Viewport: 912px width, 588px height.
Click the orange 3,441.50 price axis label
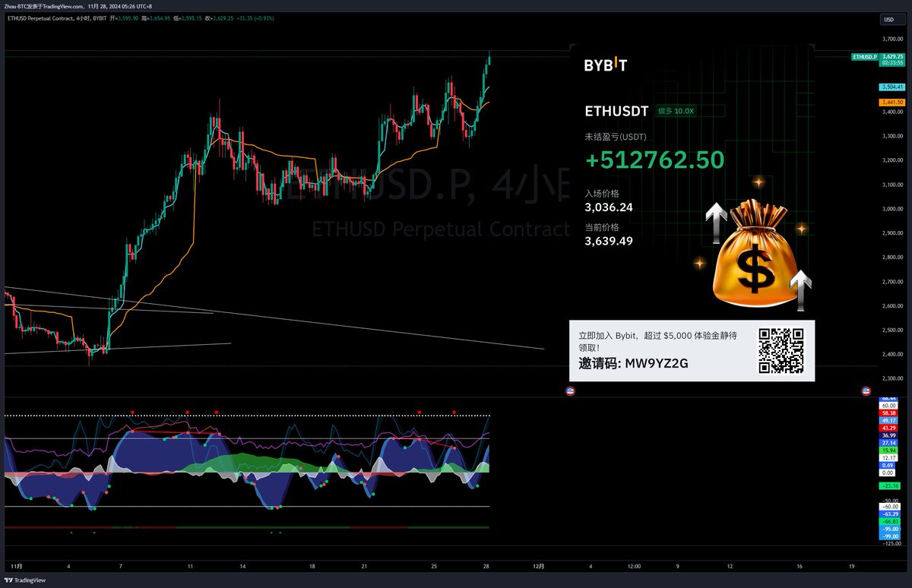point(891,102)
